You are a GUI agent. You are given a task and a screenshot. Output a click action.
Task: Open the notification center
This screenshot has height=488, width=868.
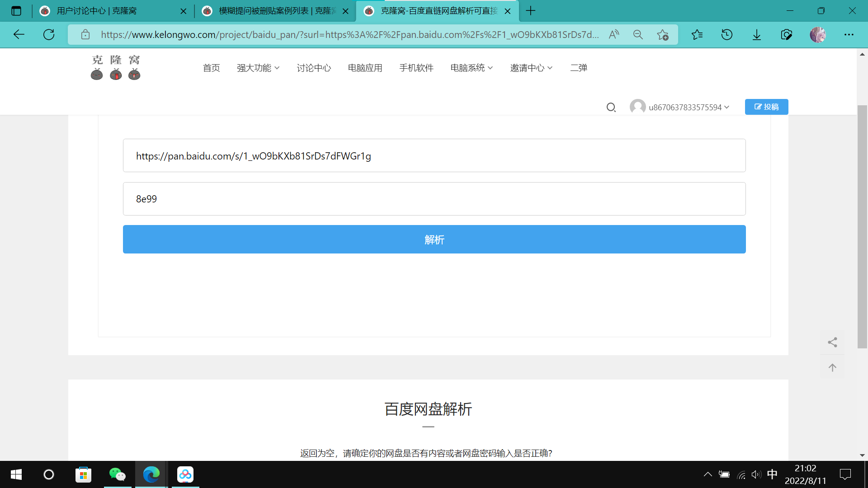click(845, 474)
